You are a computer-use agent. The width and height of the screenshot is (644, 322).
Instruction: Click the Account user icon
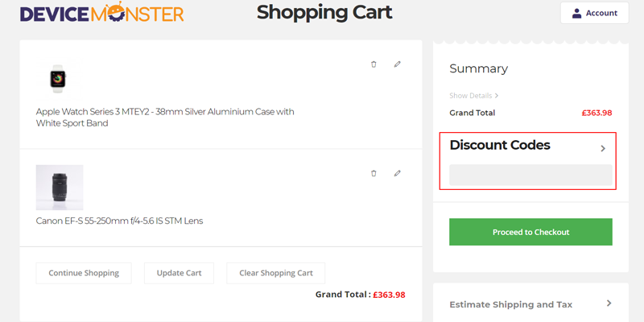(576, 14)
